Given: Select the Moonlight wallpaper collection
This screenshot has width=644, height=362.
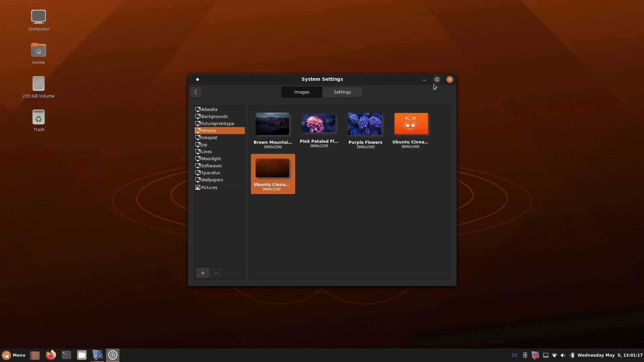Looking at the screenshot, I should [211, 159].
